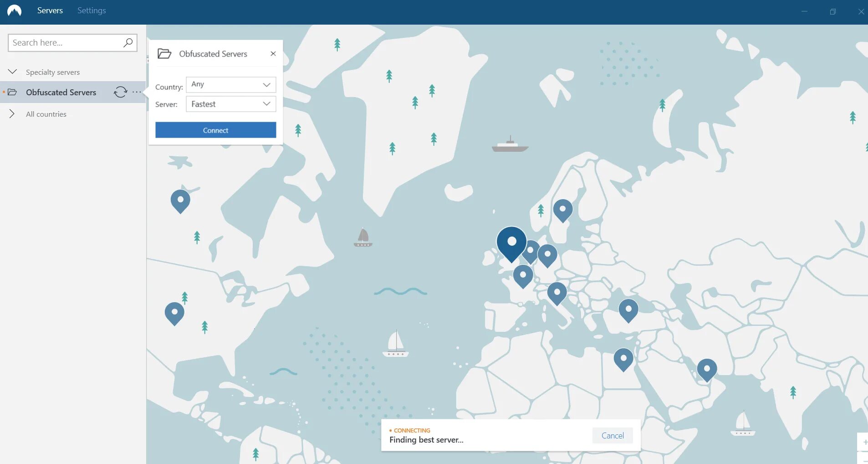Collapse the Specialty servers section
The width and height of the screenshot is (868, 464).
click(12, 72)
